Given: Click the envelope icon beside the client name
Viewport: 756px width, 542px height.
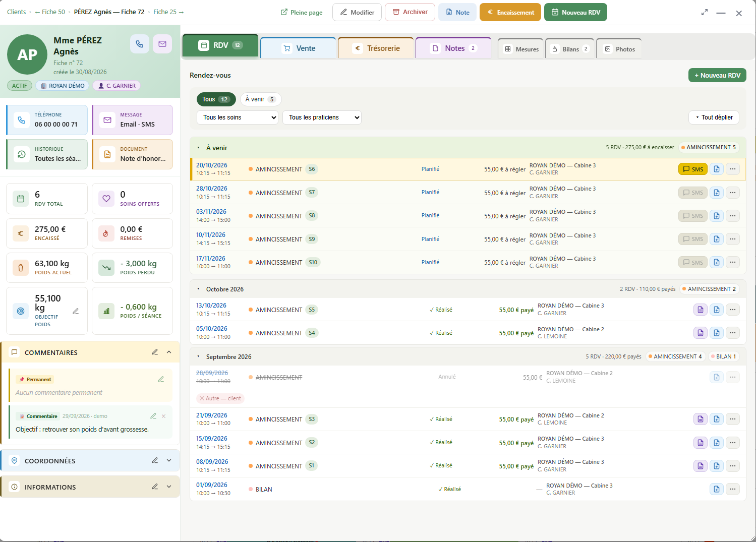Looking at the screenshot, I should pyautogui.click(x=162, y=44).
